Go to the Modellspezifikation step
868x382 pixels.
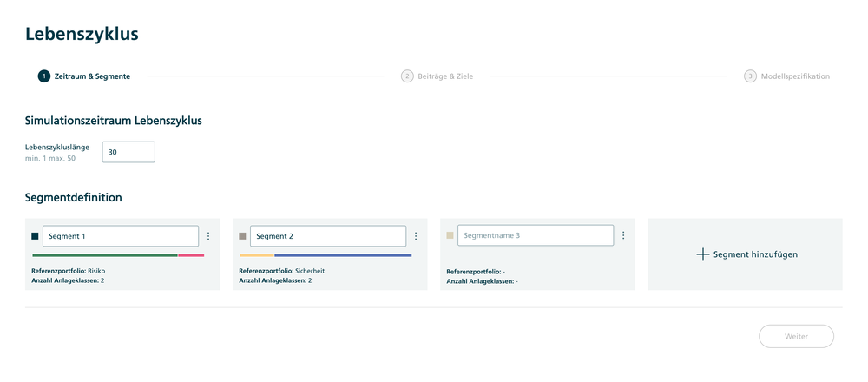[795, 76]
